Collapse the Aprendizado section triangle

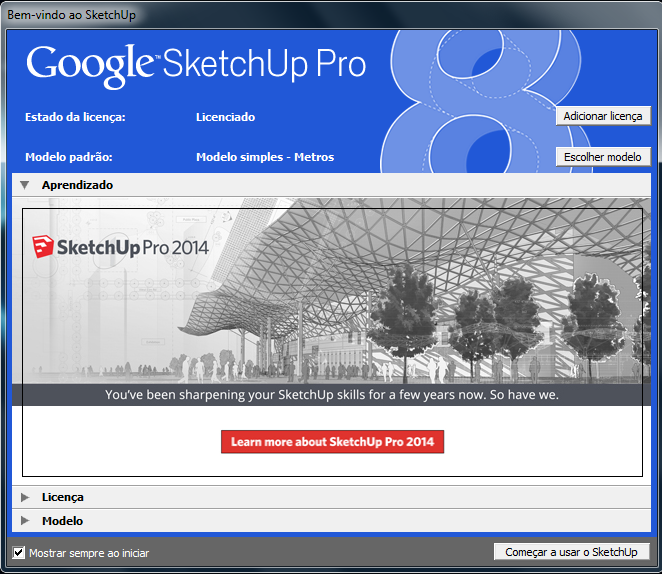[25, 185]
